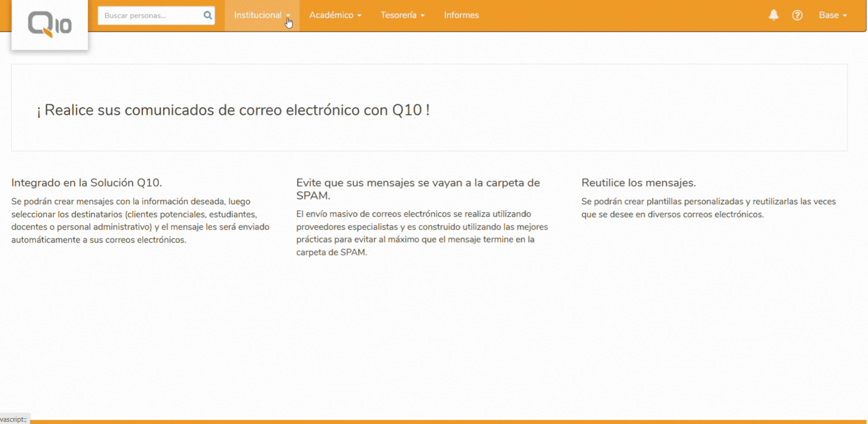Click the help question mark icon
This screenshot has height=424, width=868.
[798, 15]
